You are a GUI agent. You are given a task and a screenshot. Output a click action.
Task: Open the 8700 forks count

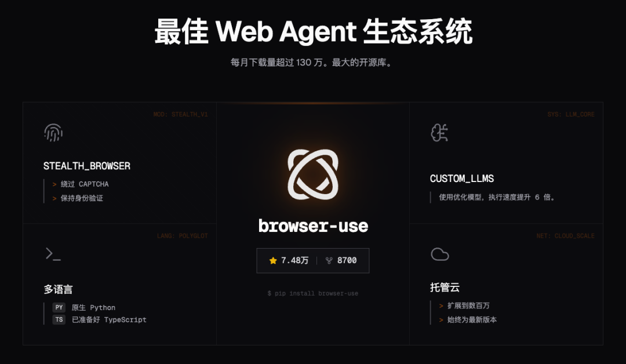[347, 261]
